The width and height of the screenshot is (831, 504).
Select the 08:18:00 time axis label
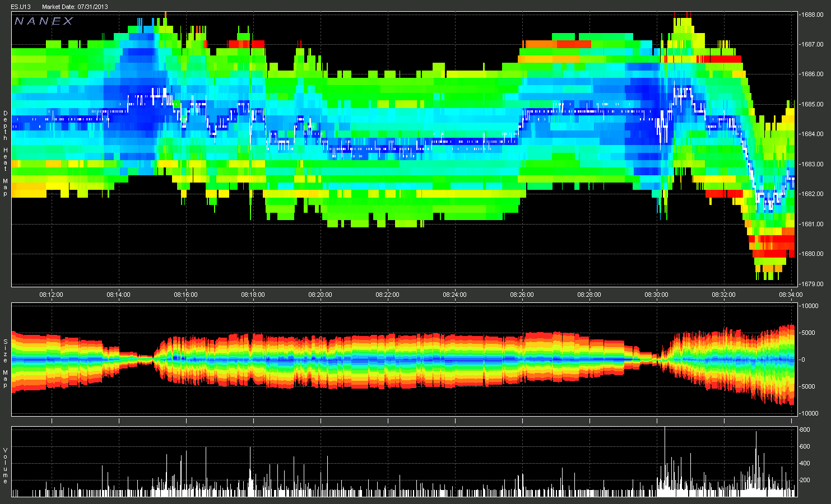(253, 295)
